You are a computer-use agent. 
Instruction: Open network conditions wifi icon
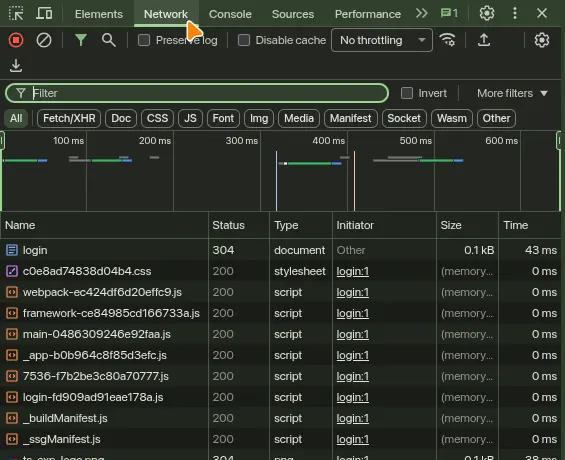(447, 40)
